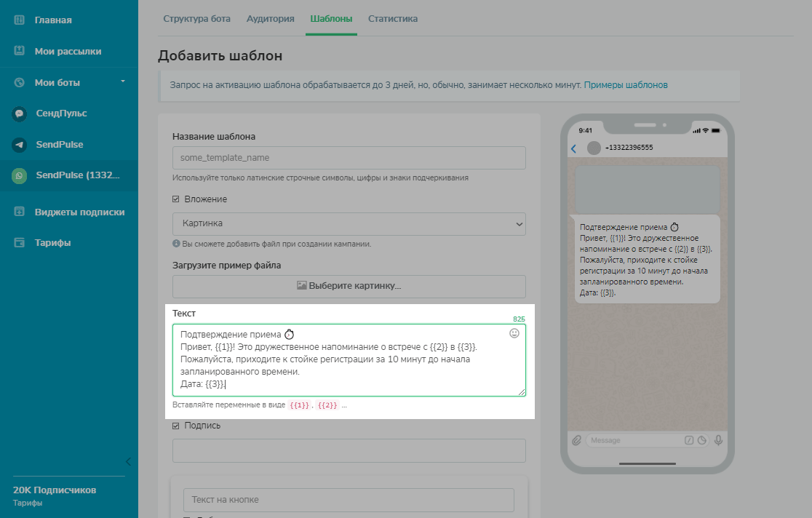Click the back arrow in phone preview
This screenshot has height=518, width=812.
point(573,148)
